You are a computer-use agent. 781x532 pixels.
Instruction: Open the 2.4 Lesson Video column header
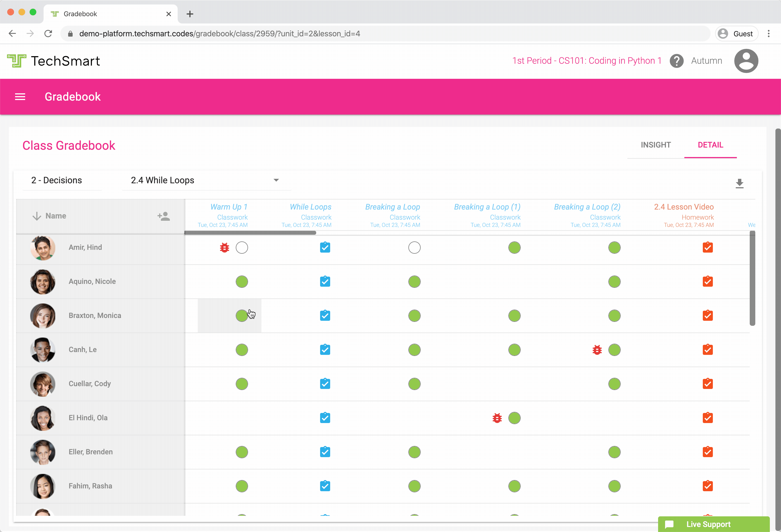(x=684, y=207)
